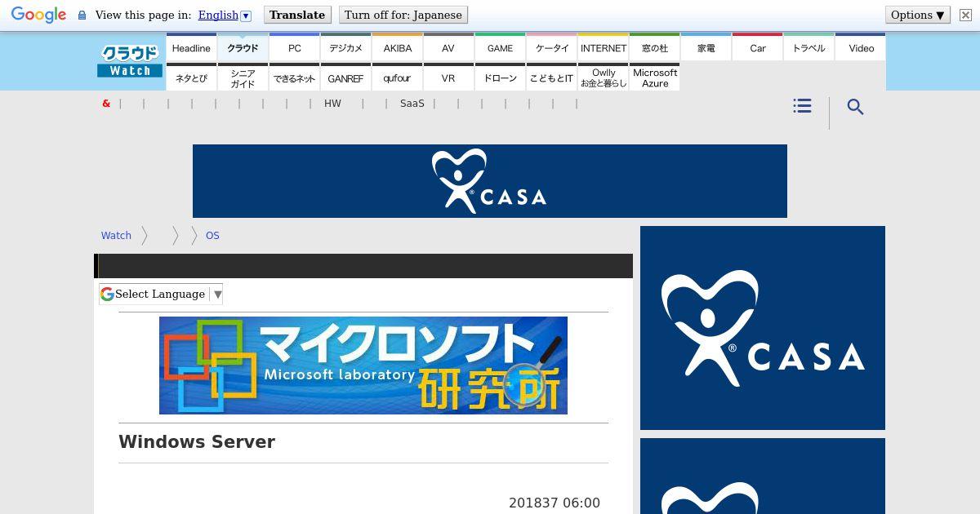The height and width of the screenshot is (514, 980).
Task: Open the できるネット tab
Action: point(294,78)
